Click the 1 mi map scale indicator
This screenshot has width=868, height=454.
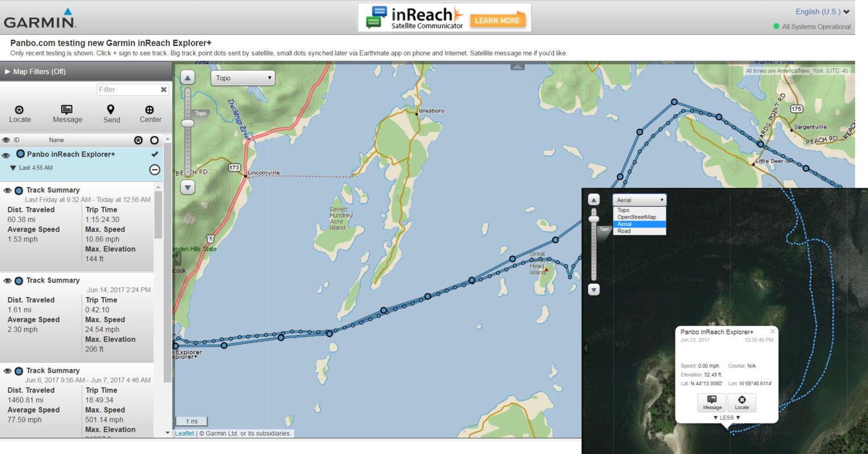(191, 421)
